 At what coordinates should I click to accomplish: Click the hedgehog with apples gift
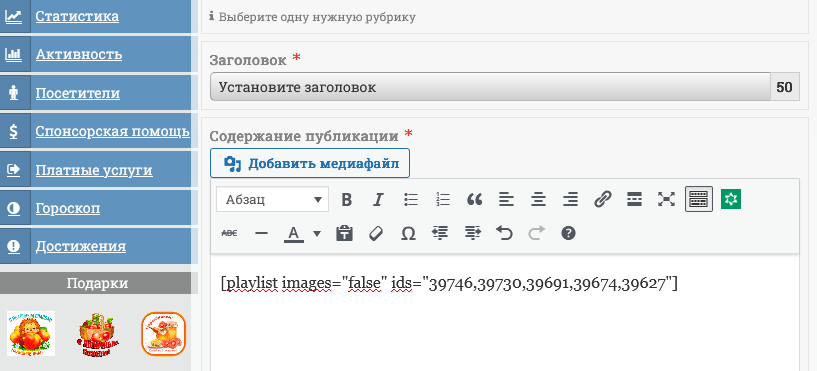pos(31,333)
